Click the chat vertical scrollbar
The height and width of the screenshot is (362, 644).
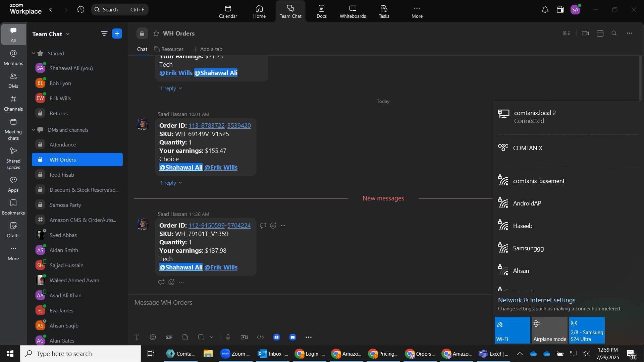tap(641, 78)
